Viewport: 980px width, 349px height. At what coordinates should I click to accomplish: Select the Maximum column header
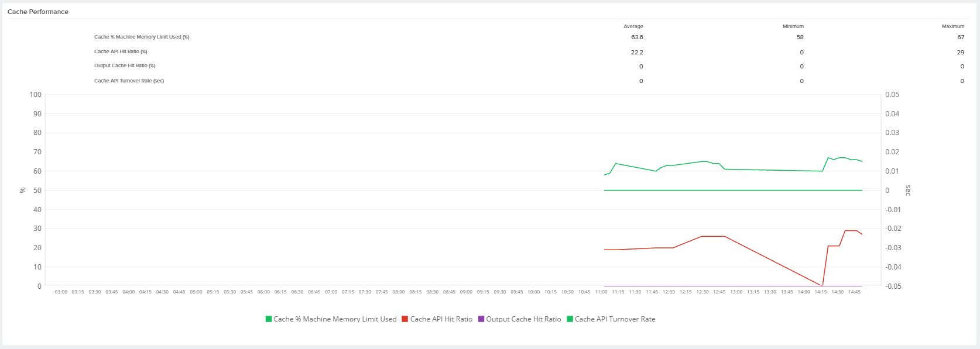click(x=952, y=26)
